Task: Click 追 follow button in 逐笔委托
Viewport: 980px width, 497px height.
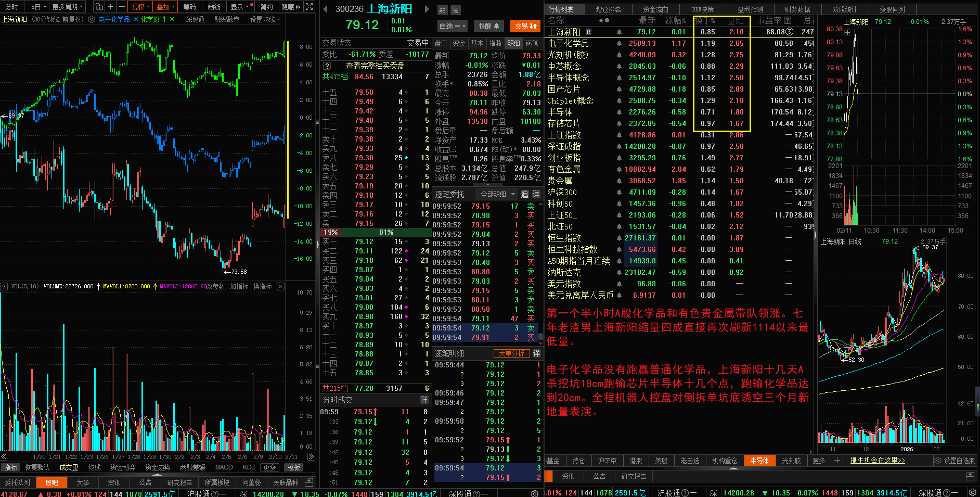Action: click(524, 194)
